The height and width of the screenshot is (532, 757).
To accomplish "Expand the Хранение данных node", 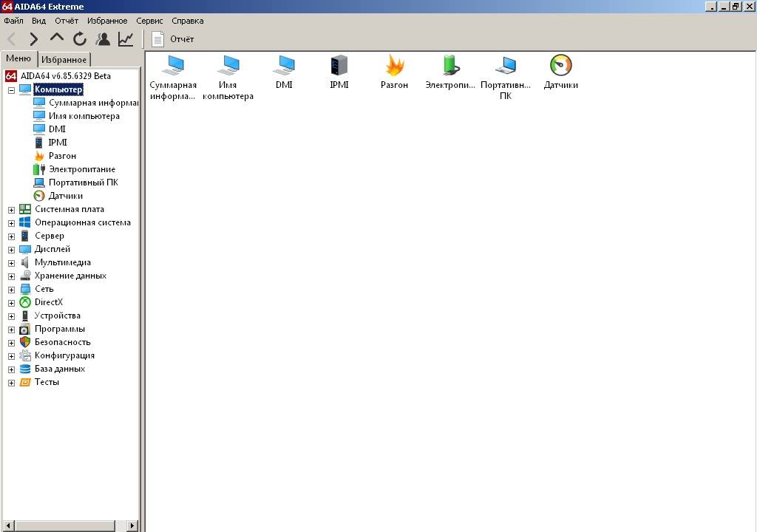I will click(x=12, y=276).
